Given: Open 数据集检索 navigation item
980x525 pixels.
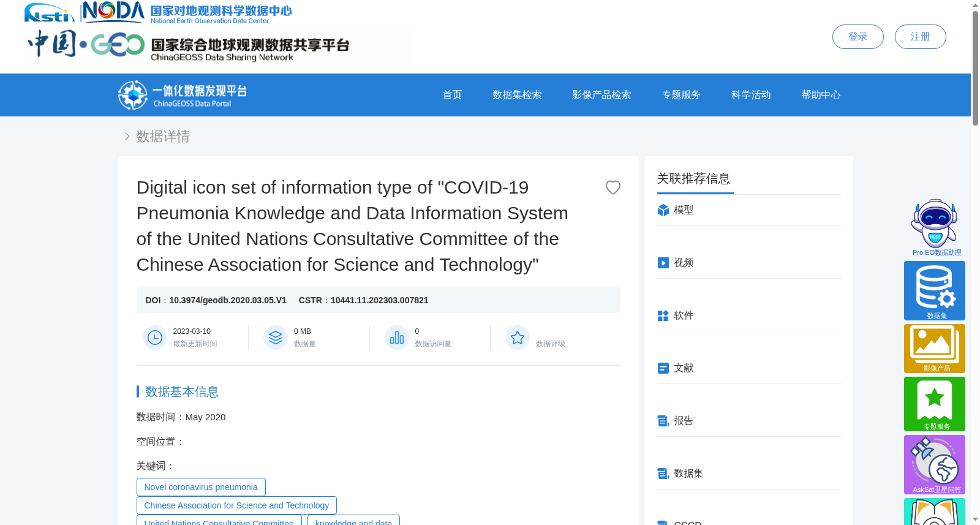Looking at the screenshot, I should (517, 95).
